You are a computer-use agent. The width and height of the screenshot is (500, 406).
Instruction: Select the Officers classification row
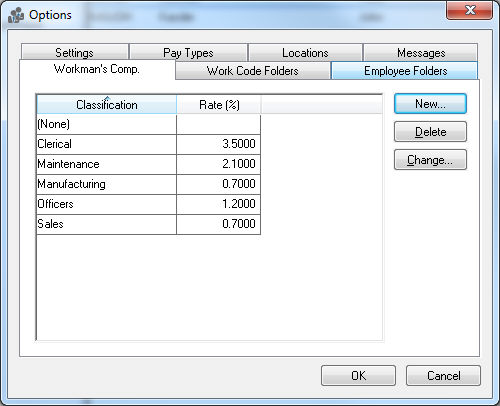148,204
